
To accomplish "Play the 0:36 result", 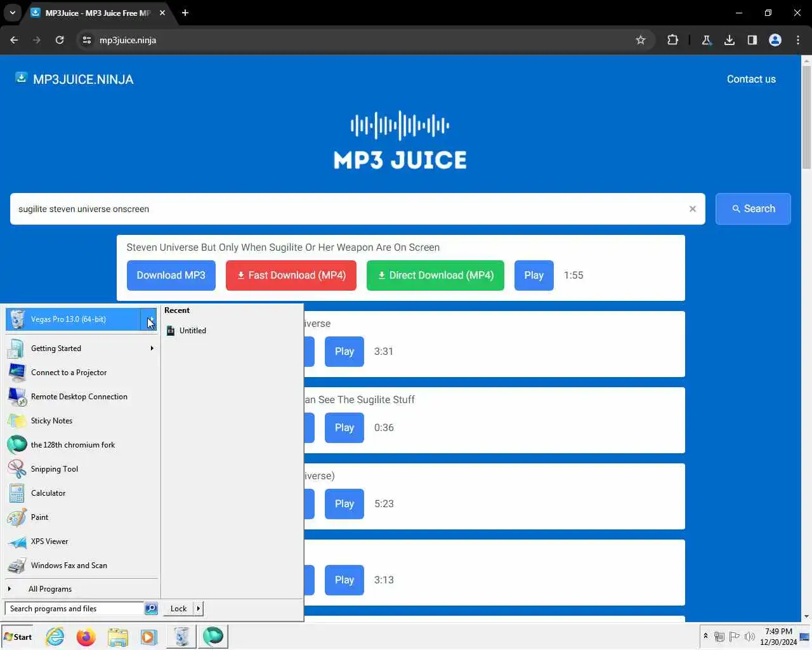I will tap(344, 428).
